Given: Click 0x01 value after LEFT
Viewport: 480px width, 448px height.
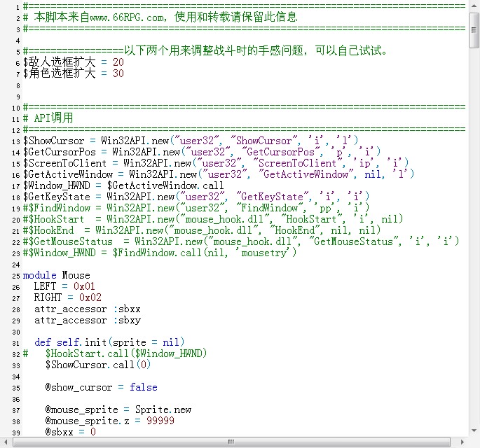Looking at the screenshot, I should point(84,286).
